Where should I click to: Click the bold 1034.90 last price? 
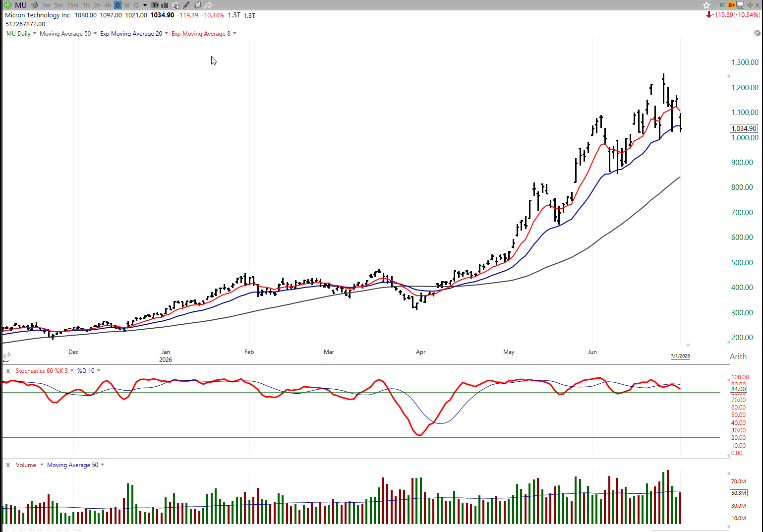(162, 15)
